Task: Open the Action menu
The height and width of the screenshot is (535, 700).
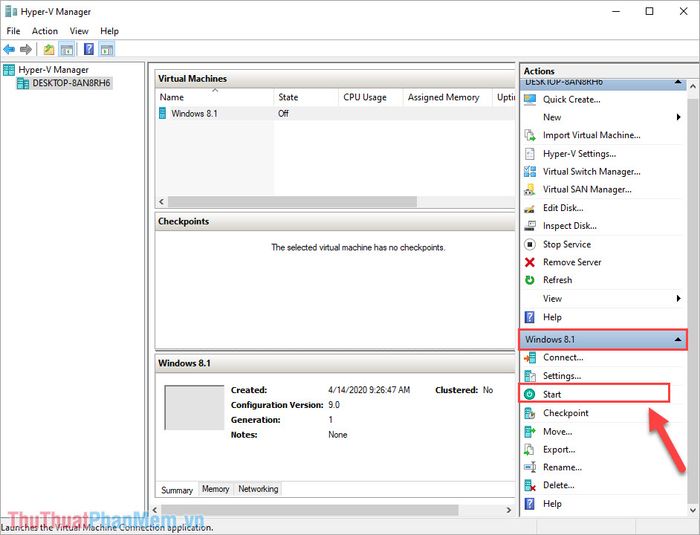Action: [x=45, y=31]
